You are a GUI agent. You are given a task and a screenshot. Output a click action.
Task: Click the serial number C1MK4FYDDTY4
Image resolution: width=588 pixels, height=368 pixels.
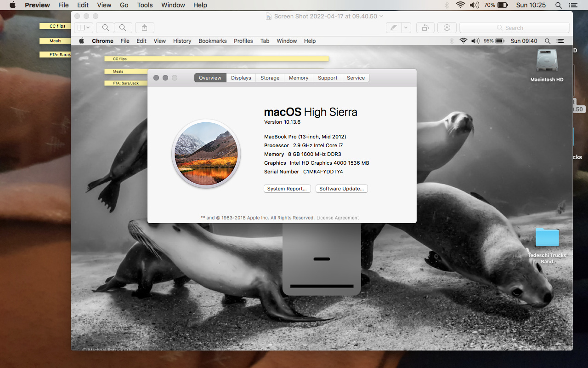click(323, 172)
